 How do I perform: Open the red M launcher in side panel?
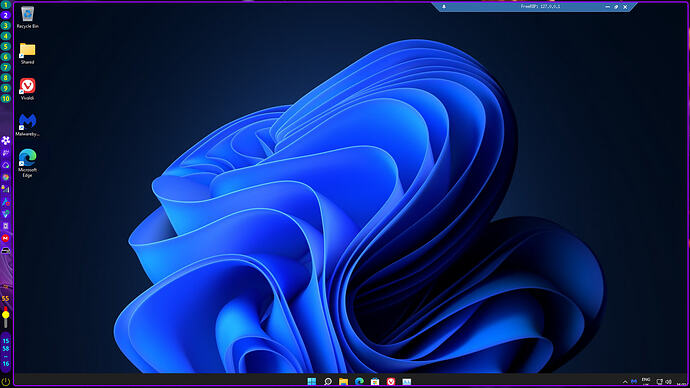point(6,238)
